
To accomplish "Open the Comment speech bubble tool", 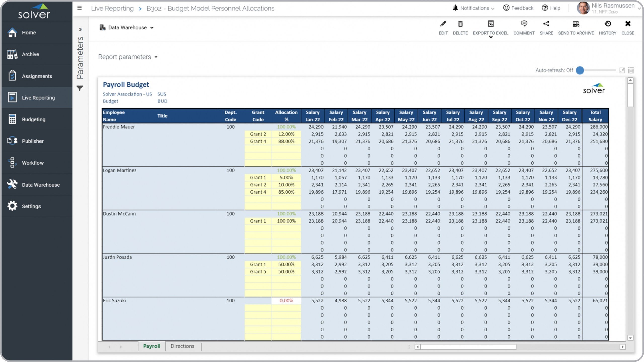I will [x=524, y=24].
